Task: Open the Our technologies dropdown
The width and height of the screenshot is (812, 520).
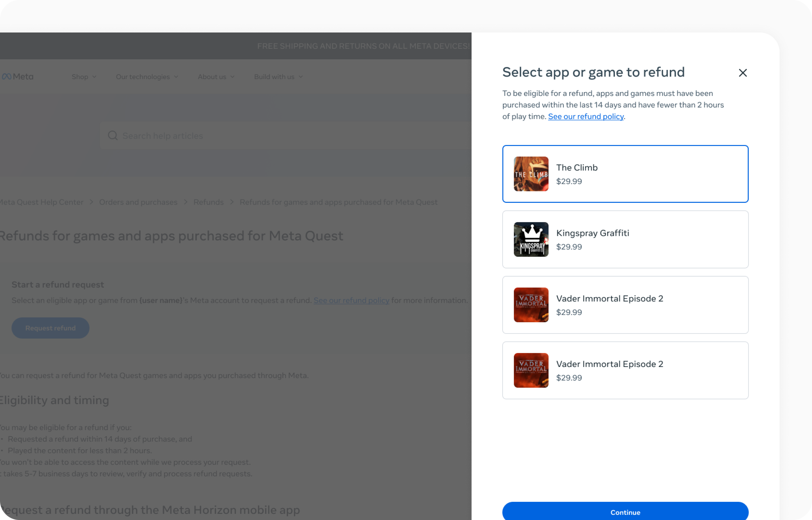Action: [x=147, y=77]
